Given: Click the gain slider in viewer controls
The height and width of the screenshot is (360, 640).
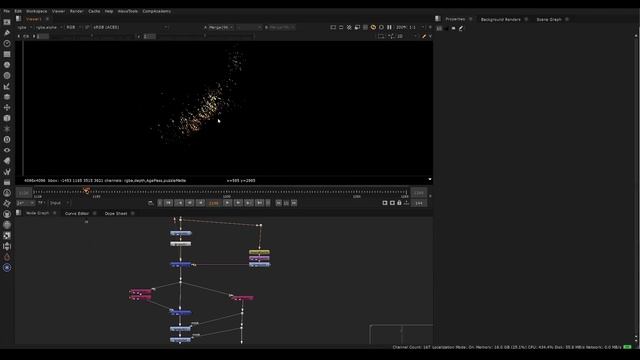Looking at the screenshot, I should pyautogui.click(x=92, y=36).
